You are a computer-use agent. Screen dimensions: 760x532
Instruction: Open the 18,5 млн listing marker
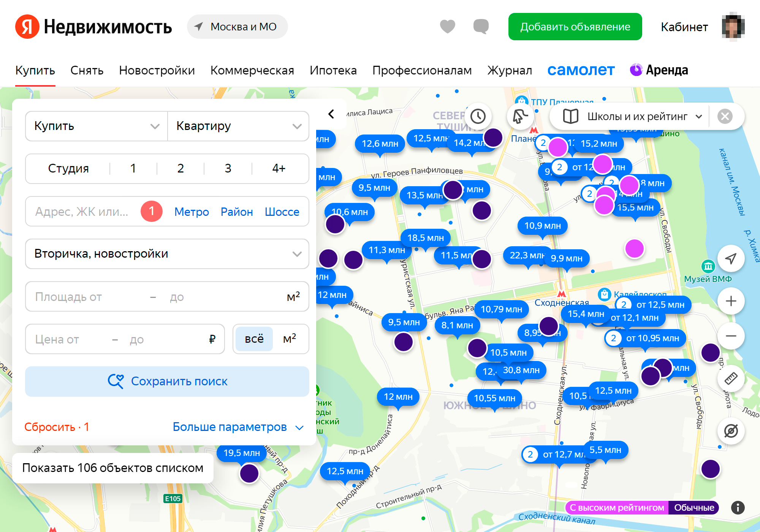click(426, 238)
